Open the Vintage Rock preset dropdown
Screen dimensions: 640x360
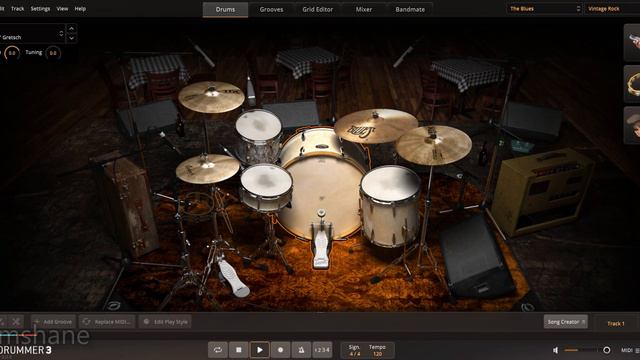(x=612, y=9)
